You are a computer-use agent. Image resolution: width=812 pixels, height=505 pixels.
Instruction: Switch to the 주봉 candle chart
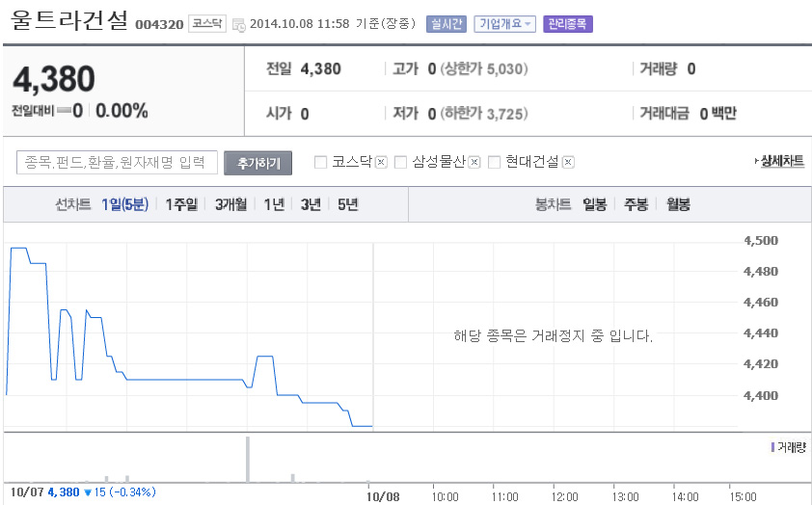tap(636, 204)
